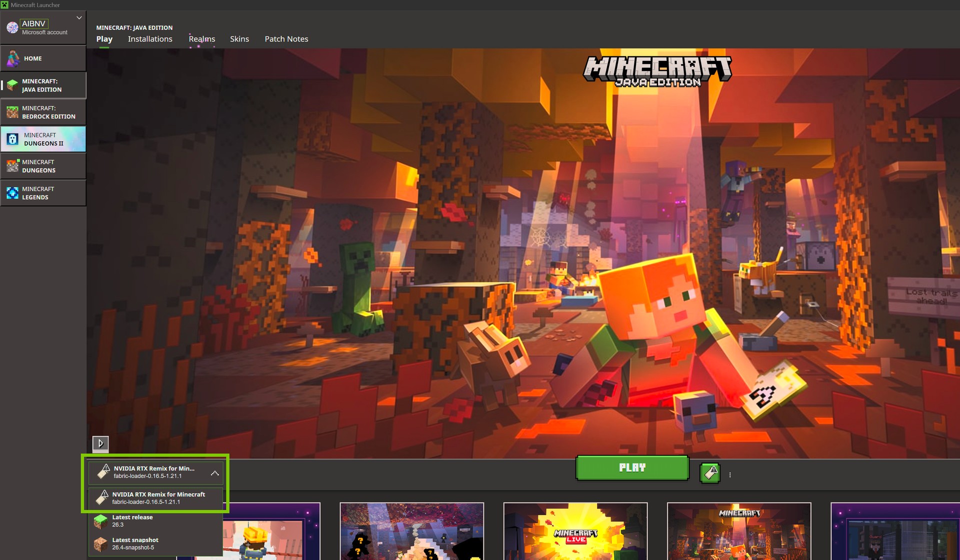Select Minecraft: Bedrock Edition icon
Viewport: 960px width, 560px height.
(12, 112)
